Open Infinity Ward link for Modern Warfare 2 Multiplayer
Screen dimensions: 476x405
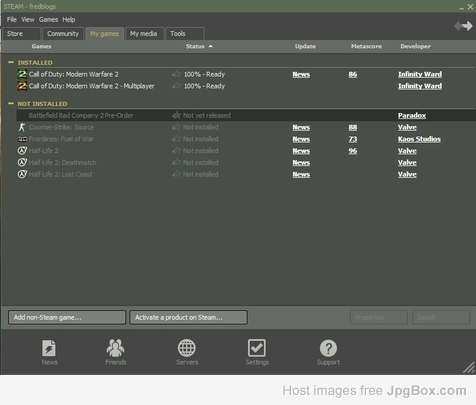click(420, 86)
